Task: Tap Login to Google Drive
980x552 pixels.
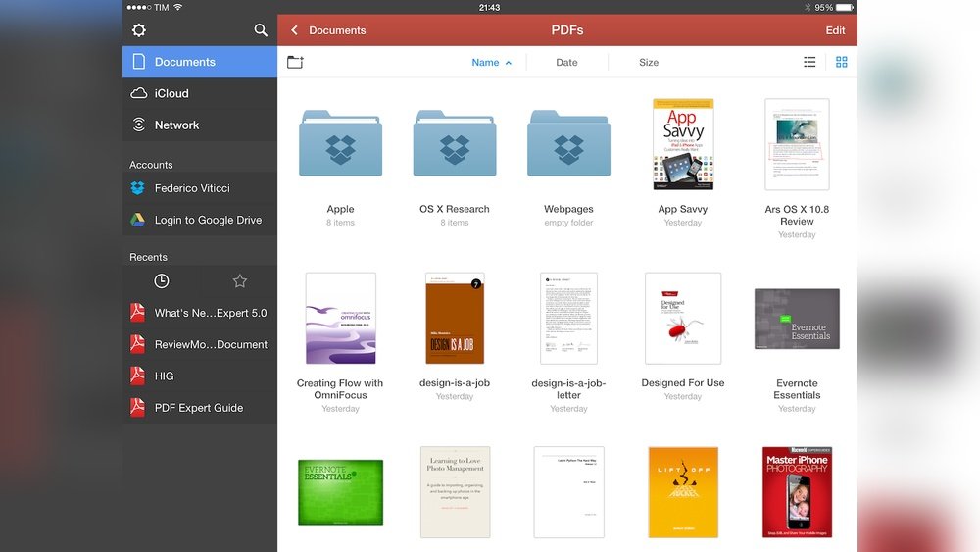Action: click(x=200, y=220)
